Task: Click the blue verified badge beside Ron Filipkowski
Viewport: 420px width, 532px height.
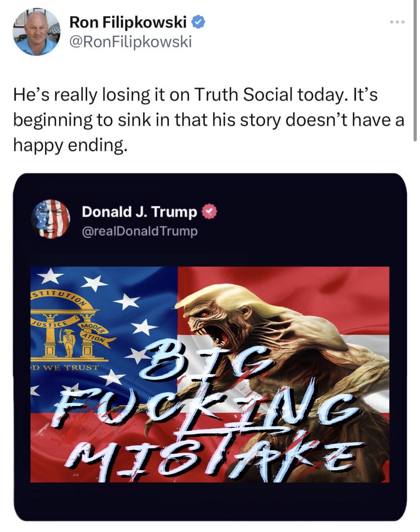Action: point(199,23)
